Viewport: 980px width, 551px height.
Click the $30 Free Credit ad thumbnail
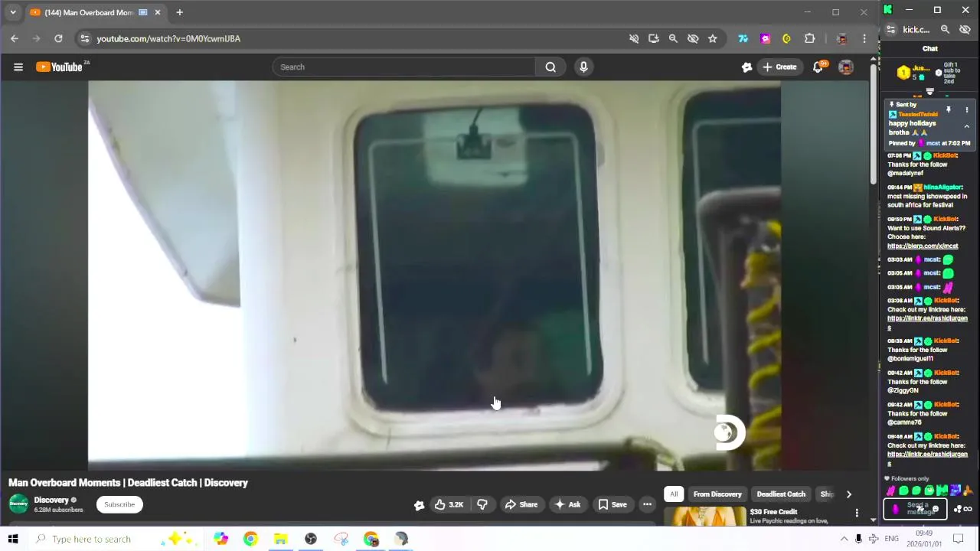(704, 517)
